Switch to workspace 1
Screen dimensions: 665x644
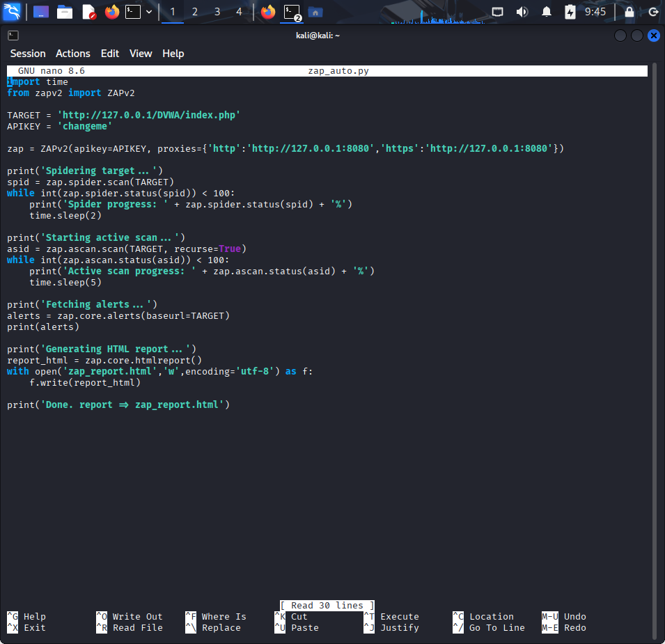pos(173,12)
